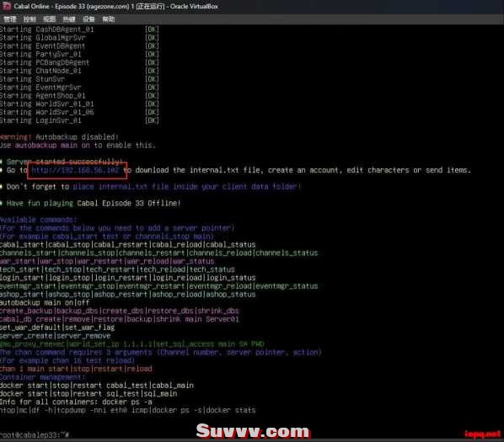Image resolution: width=504 pixels, height=442 pixels.
Task: Open the 管理 menu
Action: (x=10, y=19)
